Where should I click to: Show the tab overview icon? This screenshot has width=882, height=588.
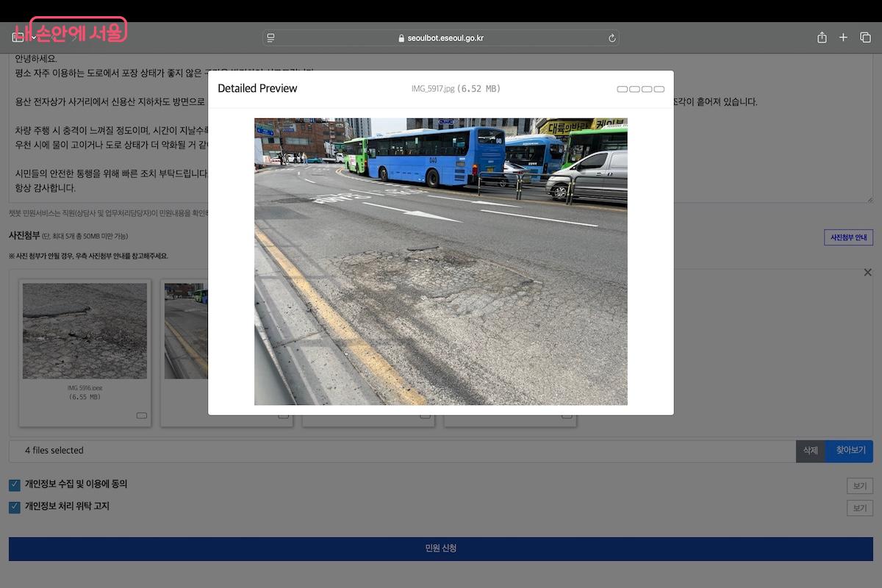[x=865, y=37]
